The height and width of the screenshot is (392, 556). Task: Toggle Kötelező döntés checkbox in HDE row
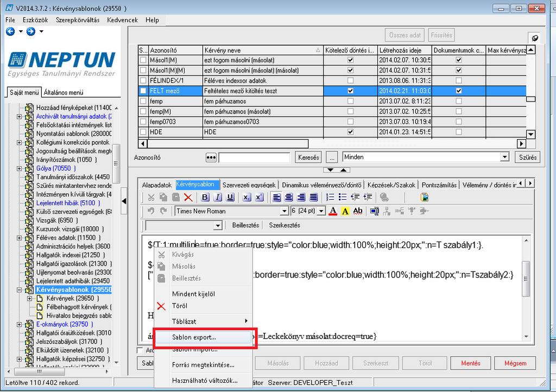click(350, 132)
